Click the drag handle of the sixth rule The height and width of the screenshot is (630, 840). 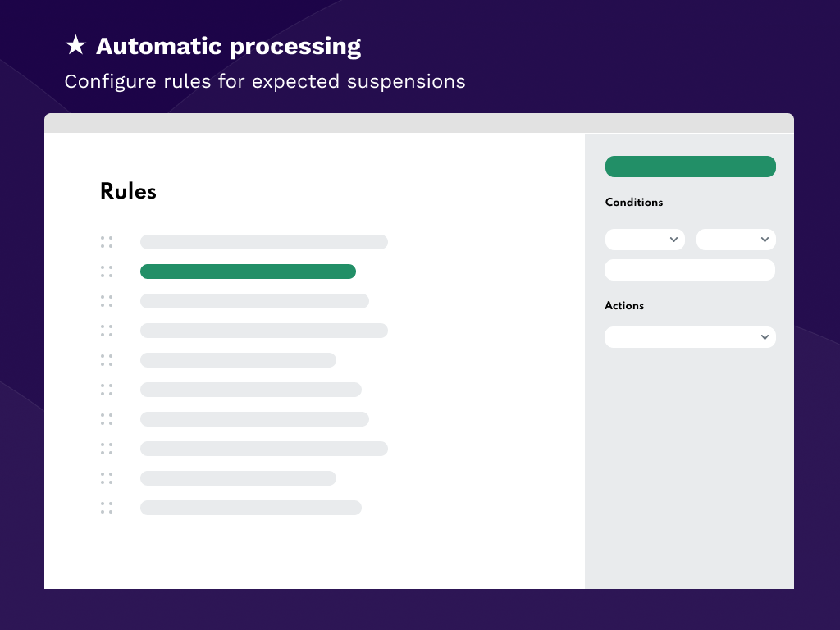coord(107,390)
